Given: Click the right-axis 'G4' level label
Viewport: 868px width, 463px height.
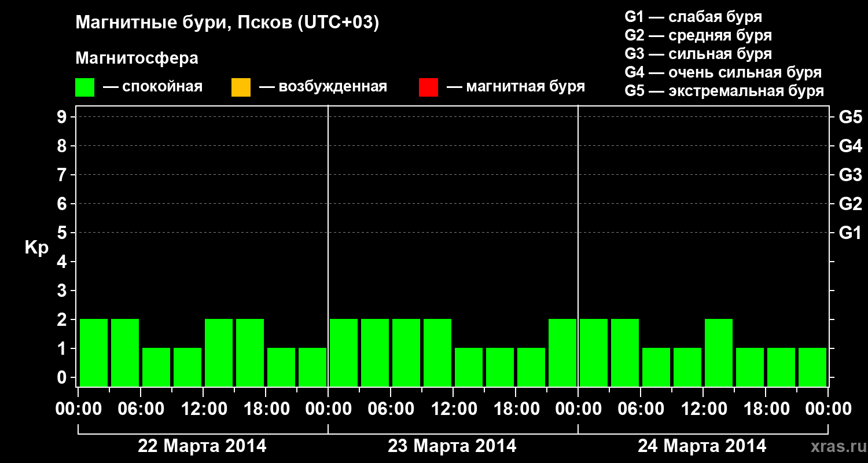Looking at the screenshot, I should point(850,146).
